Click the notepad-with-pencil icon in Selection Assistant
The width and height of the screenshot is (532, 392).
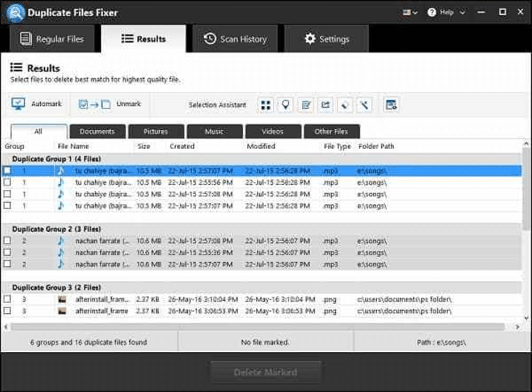306,105
